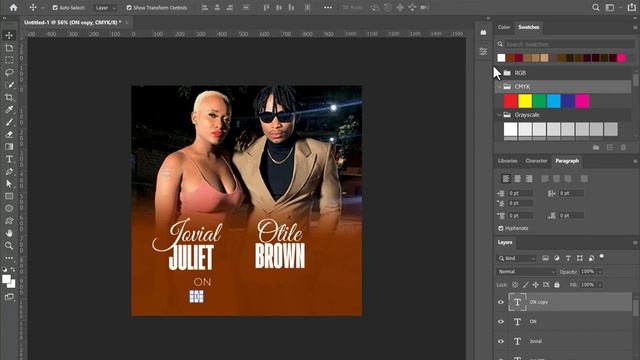Select the Magic Wand selection tool

pos(9,85)
